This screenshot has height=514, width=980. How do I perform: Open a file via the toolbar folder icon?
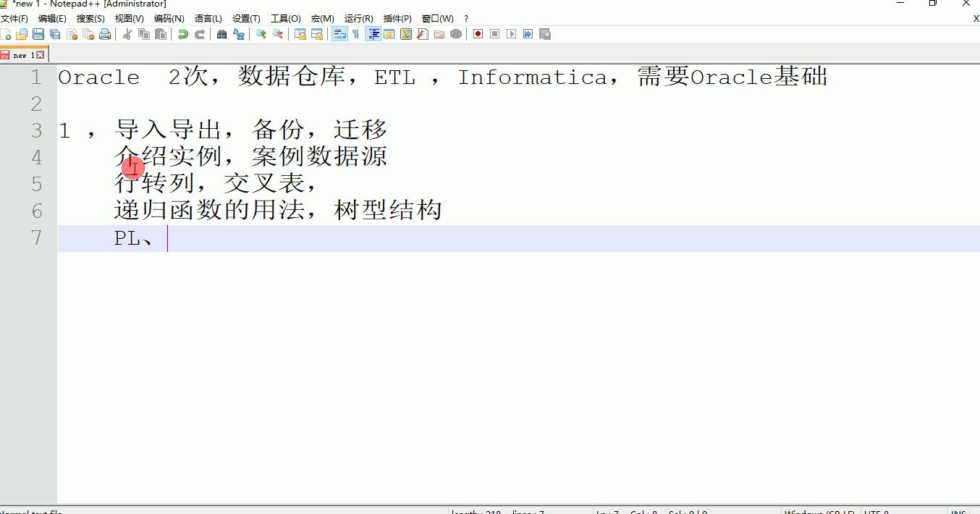pyautogui.click(x=22, y=34)
